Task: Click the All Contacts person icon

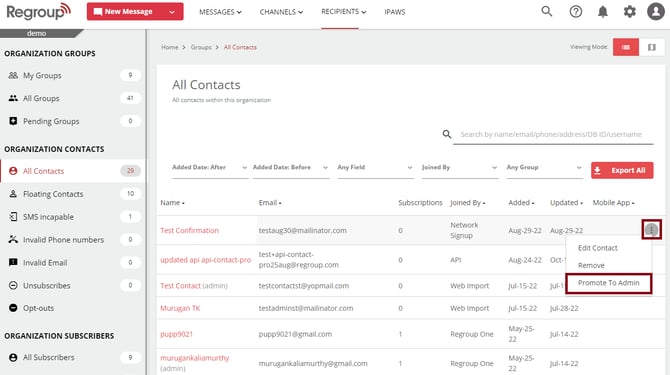Action: coord(13,171)
